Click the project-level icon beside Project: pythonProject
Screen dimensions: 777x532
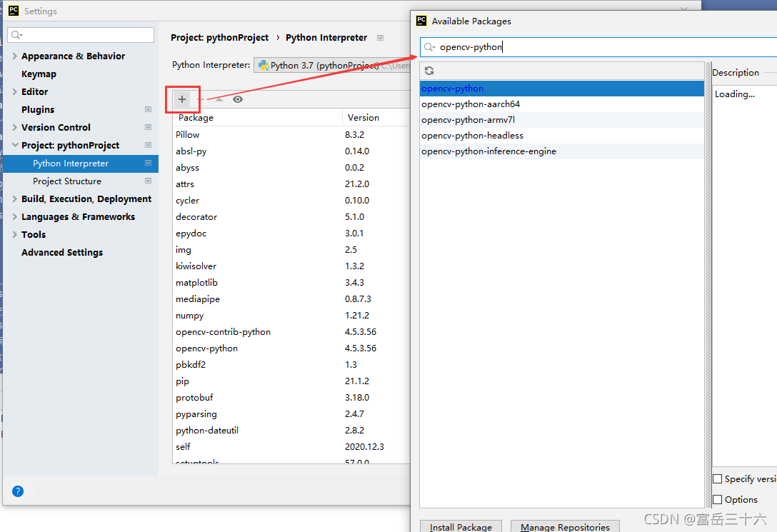point(148,145)
